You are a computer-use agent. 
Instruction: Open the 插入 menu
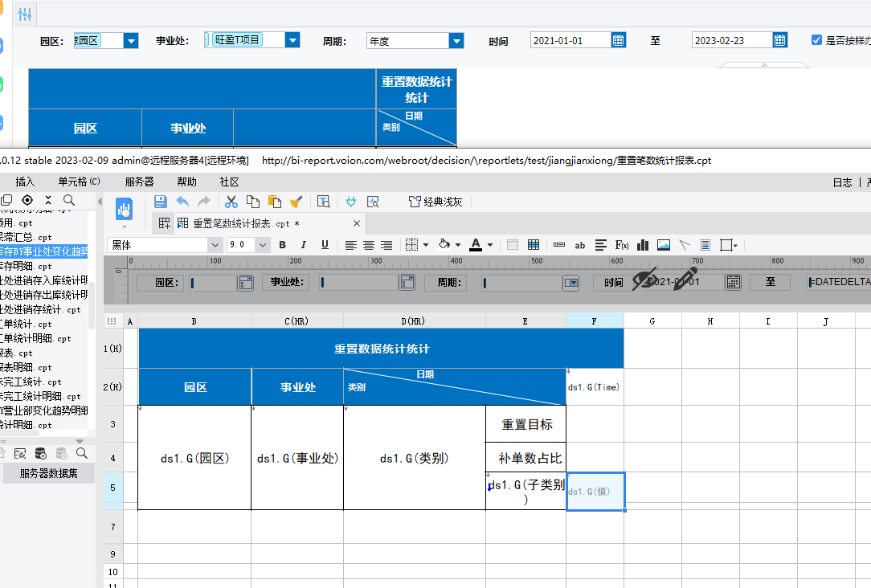pyautogui.click(x=25, y=182)
